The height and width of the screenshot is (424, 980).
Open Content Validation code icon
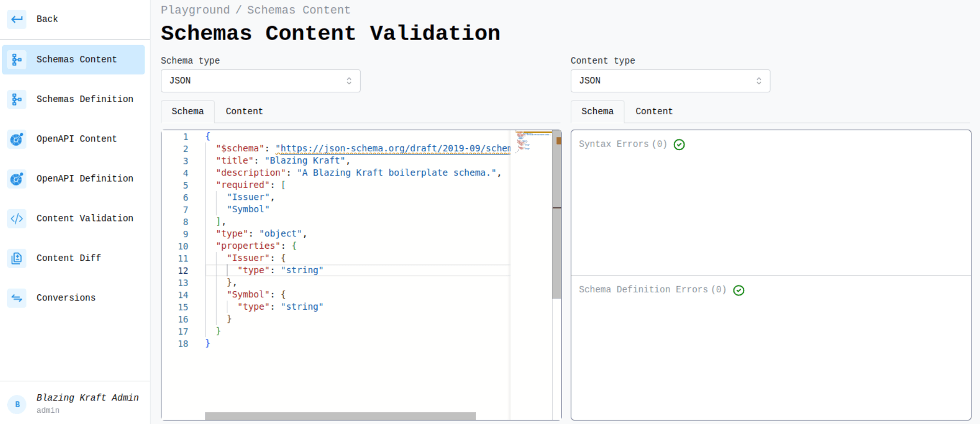pos(17,219)
